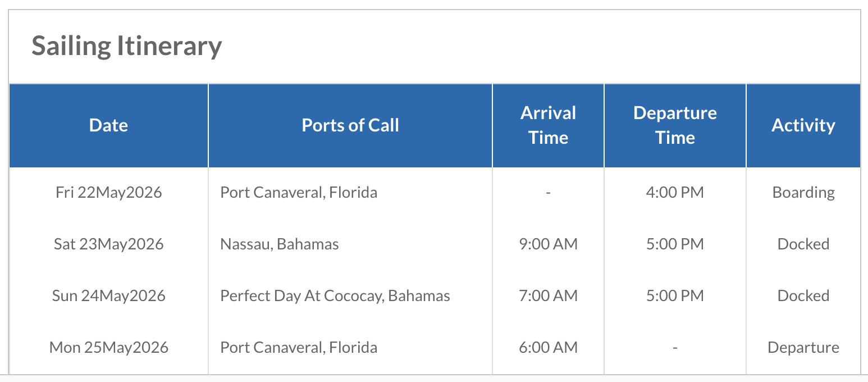The height and width of the screenshot is (382, 868).
Task: Click the Departure activity cell in the last row
Action: coord(803,348)
